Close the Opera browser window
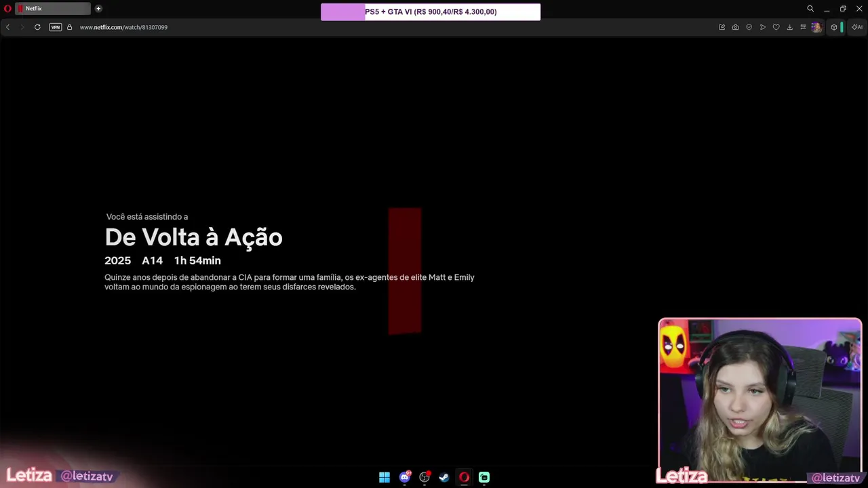Viewport: 868px width, 488px height. pyautogui.click(x=859, y=9)
